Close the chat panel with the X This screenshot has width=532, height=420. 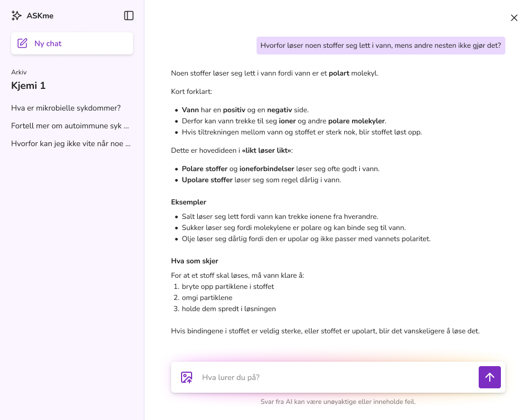(514, 17)
